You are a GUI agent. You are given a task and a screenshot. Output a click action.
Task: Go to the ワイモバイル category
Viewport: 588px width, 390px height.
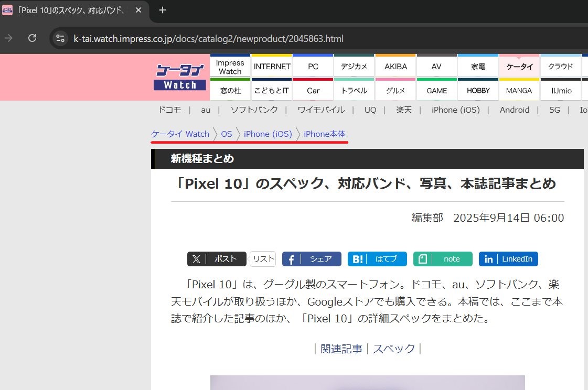321,110
